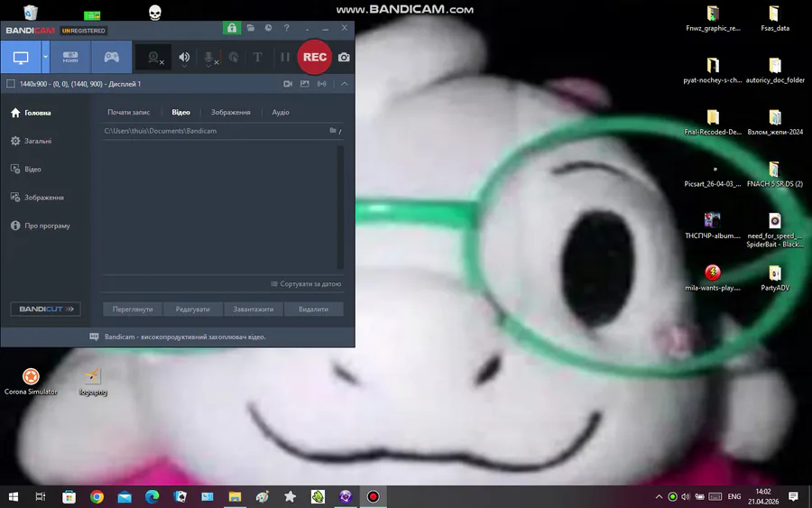Select Fnwz_graphic_re... desktop archive

(713, 19)
